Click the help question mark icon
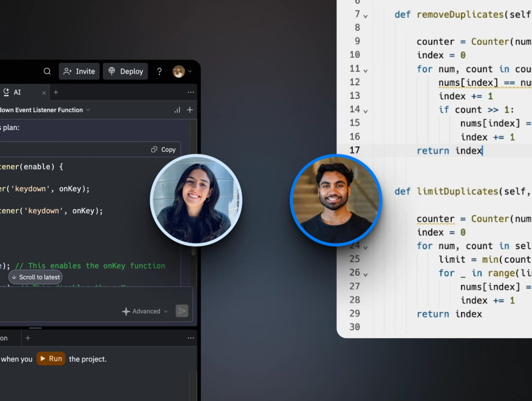Viewport: 532px width, 401px height. click(159, 71)
